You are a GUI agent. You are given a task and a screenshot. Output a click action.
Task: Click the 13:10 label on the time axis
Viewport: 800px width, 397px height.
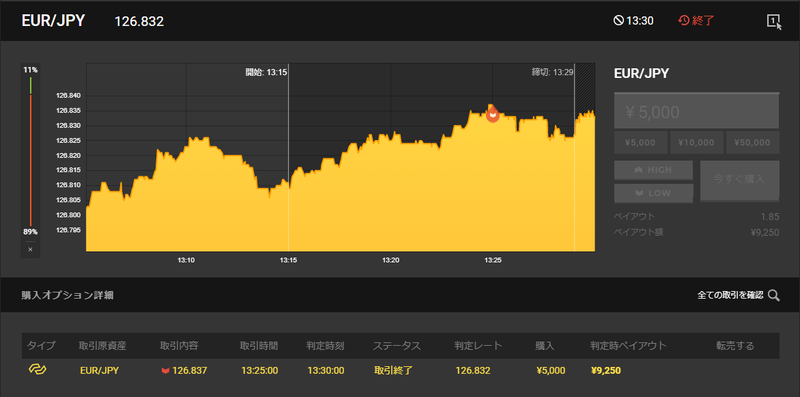(186, 260)
